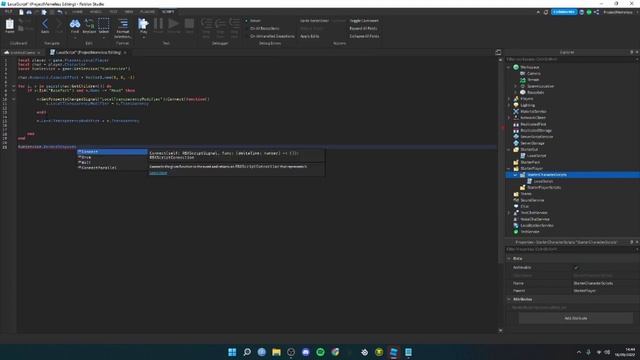The height and width of the screenshot is (360, 640).
Task: Click the Add Attribute button
Action: [x=576, y=318]
